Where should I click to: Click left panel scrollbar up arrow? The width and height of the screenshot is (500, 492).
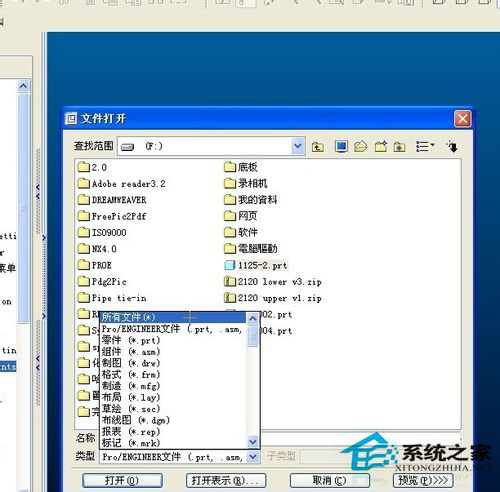pyautogui.click(x=23, y=86)
